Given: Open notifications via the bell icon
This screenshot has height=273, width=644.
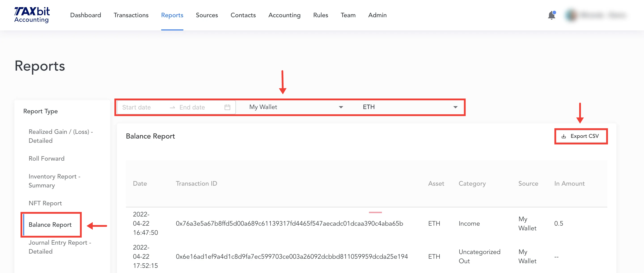Looking at the screenshot, I should coord(551,15).
